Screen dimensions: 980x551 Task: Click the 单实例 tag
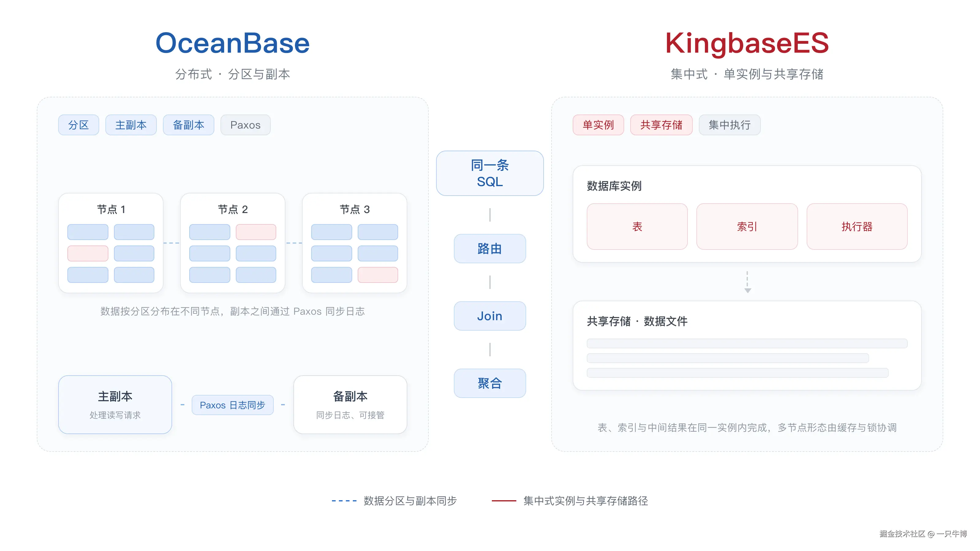[598, 125]
